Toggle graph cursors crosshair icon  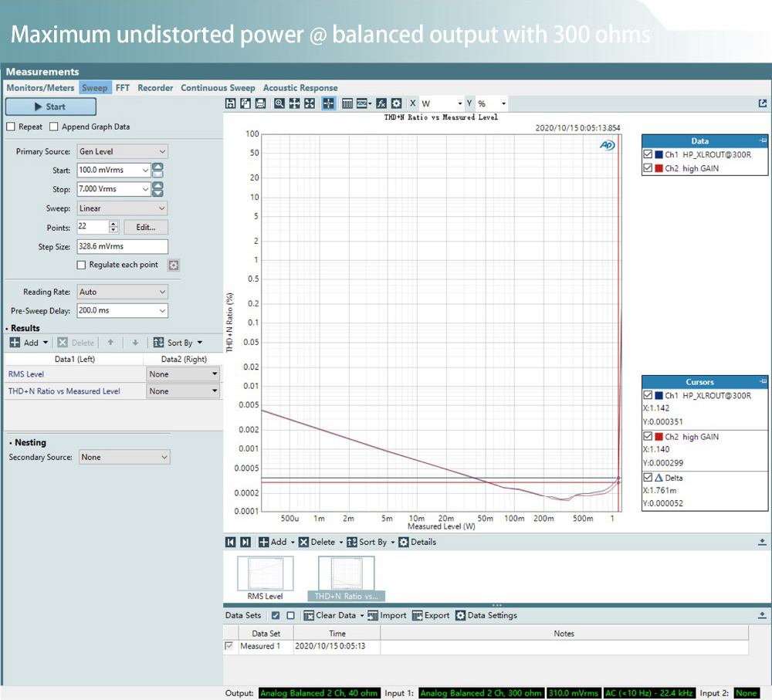click(328, 103)
